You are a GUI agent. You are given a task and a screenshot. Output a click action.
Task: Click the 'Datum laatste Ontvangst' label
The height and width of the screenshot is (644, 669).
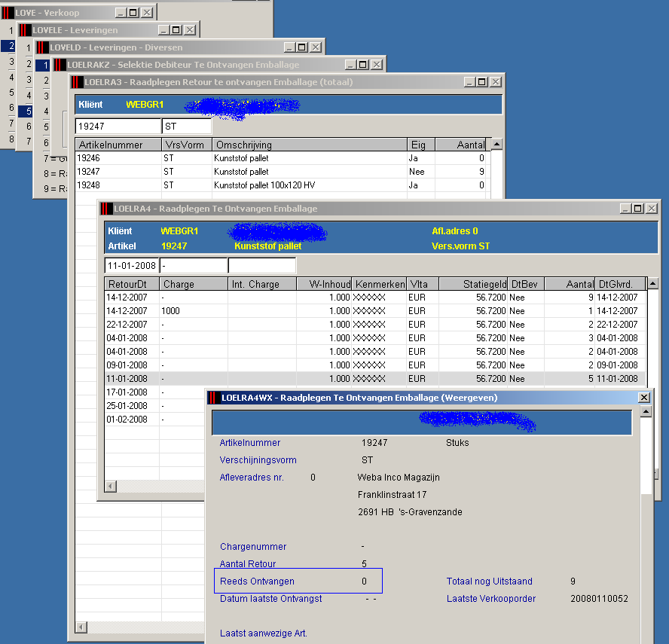[271, 599]
